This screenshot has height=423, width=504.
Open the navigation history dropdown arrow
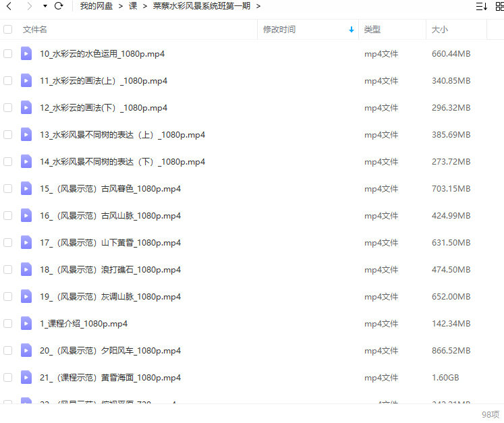[x=45, y=6]
